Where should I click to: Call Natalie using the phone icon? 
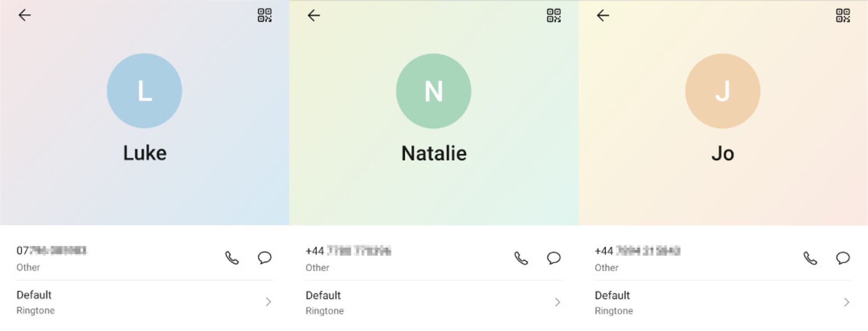[521, 259]
